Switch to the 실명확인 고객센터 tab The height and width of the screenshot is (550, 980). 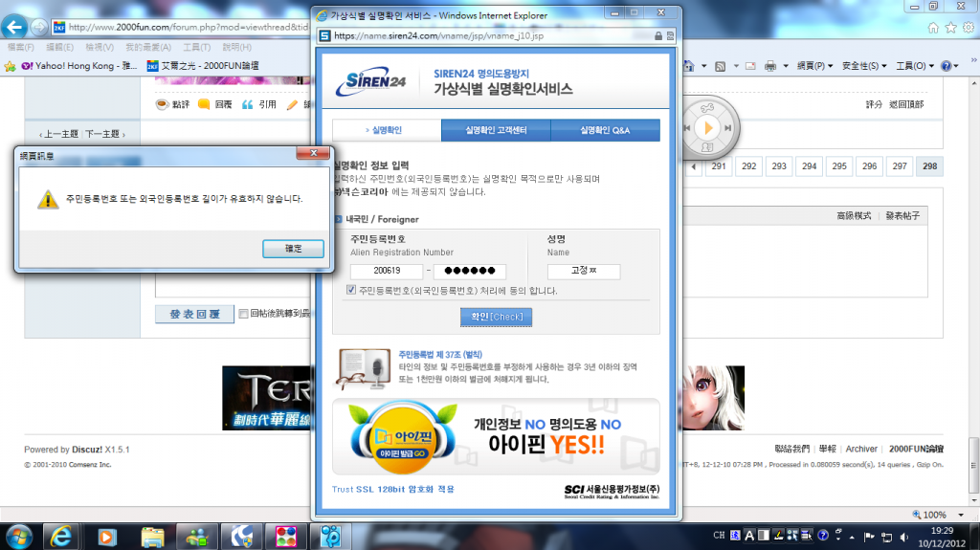(496, 130)
